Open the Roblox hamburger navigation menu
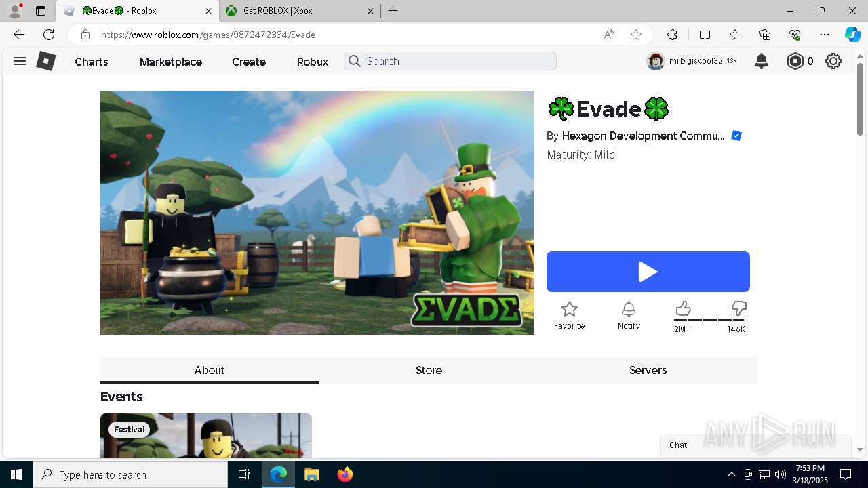868x488 pixels. click(x=20, y=61)
